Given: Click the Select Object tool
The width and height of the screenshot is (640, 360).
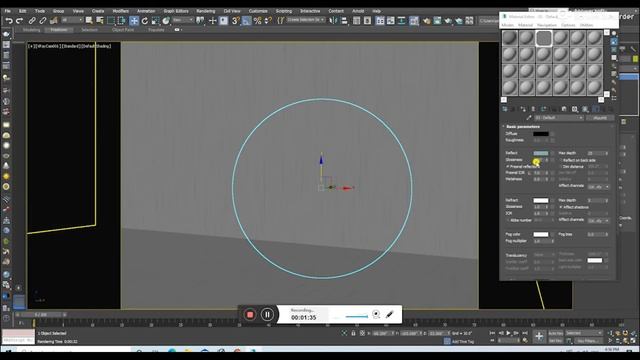Looking at the screenshot, I should click(89, 20).
